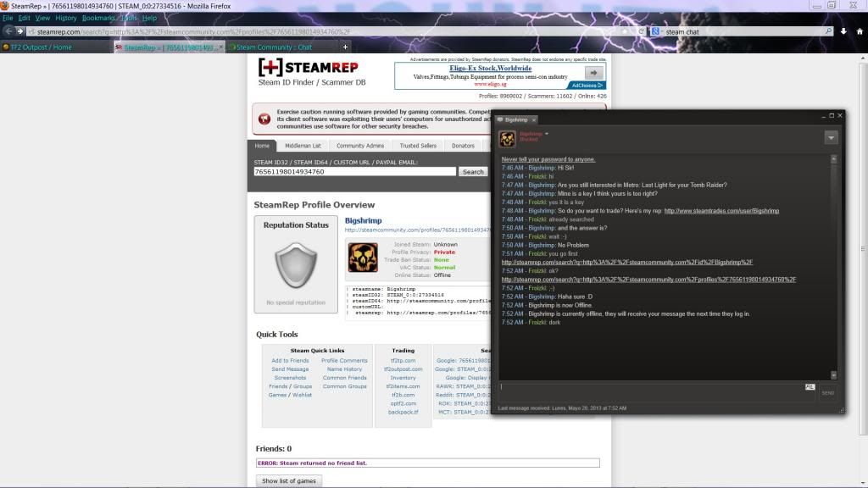
Task: Open the Profile Comments link
Action: [344, 361]
